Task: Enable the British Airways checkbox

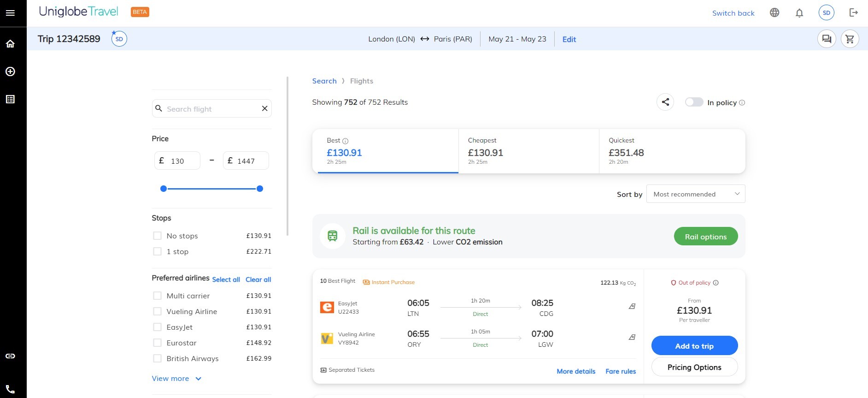Action: (158, 359)
